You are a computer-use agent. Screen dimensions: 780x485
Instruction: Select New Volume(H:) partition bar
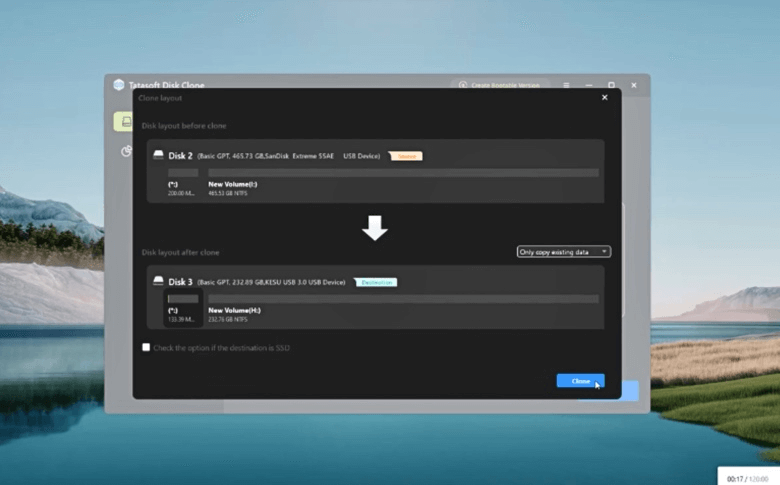point(403,299)
